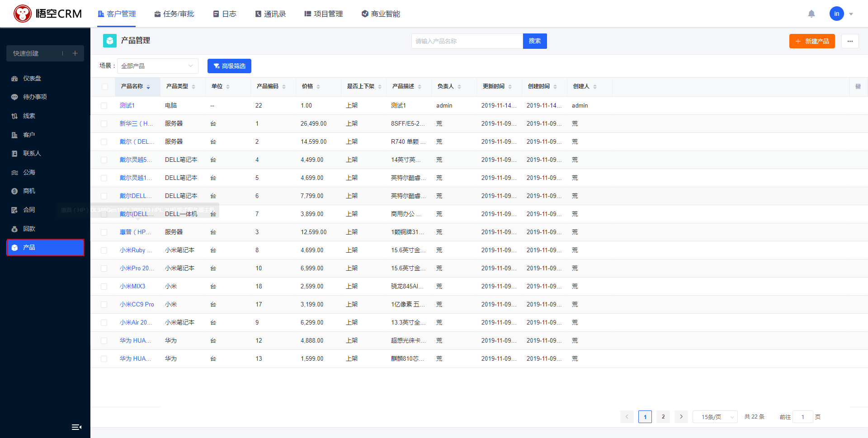Viewport: 868px width, 438px height.
Task: Click the 产品管理 cube icon
Action: click(x=110, y=41)
